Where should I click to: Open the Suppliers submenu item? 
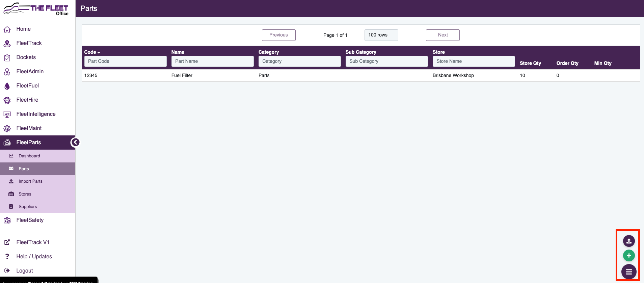[x=28, y=207]
